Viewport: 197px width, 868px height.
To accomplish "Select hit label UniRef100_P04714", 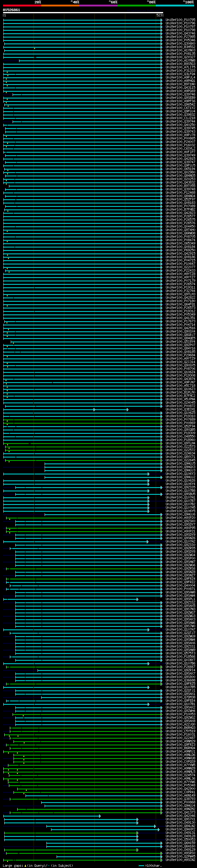I will [180, 325].
